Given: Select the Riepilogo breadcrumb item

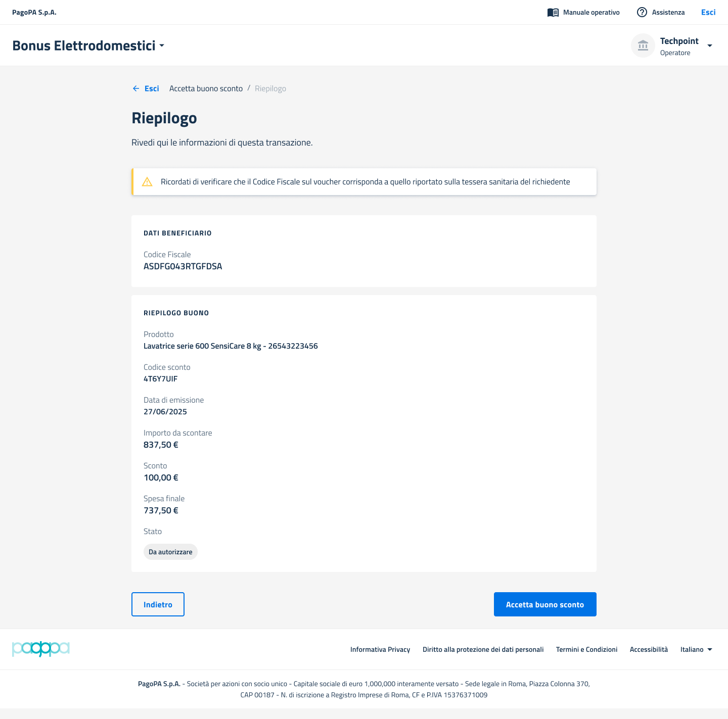Looking at the screenshot, I should [x=270, y=89].
